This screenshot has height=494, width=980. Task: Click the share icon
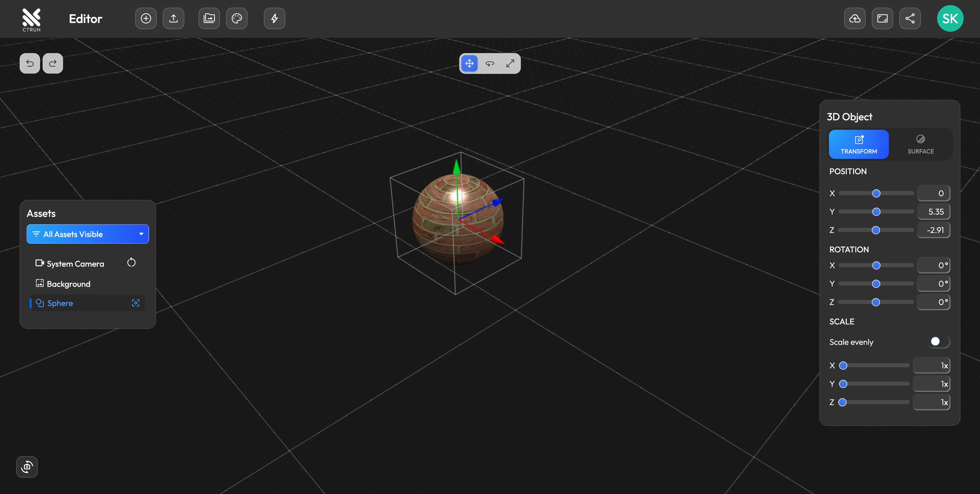[x=910, y=18]
